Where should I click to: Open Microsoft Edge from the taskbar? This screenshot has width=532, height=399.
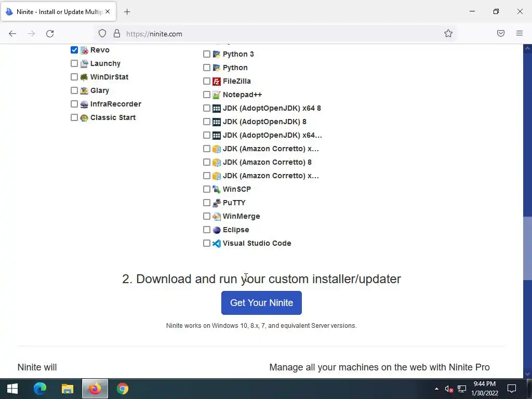coord(40,389)
